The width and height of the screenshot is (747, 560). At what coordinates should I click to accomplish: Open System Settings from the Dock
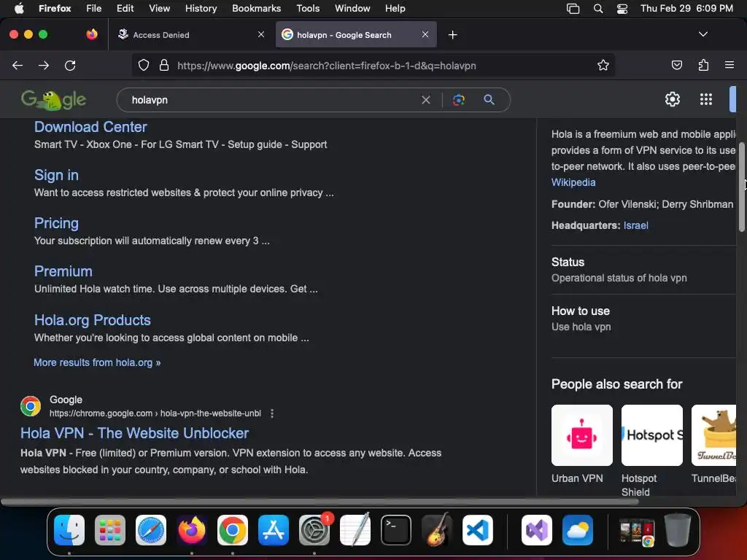pyautogui.click(x=314, y=530)
